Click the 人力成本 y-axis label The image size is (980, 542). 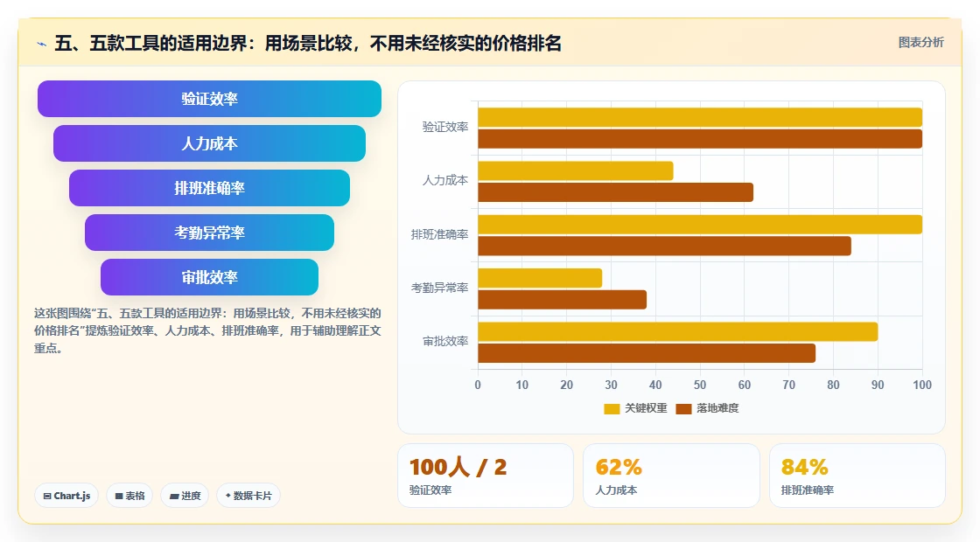coord(445,180)
